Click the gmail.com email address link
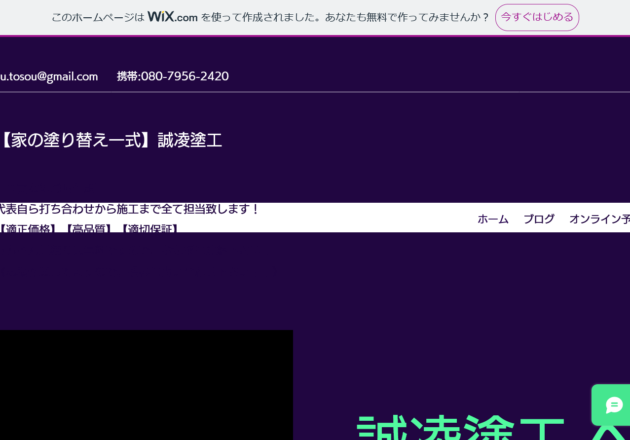 [49, 76]
